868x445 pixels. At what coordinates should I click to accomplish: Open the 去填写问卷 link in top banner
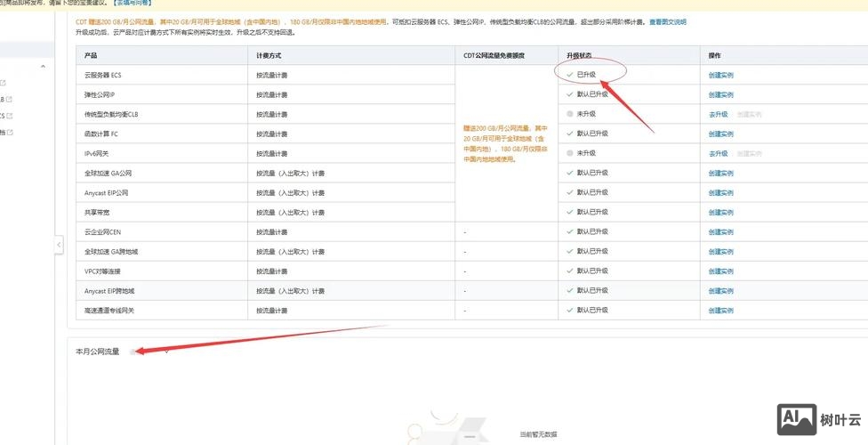tap(133, 3)
